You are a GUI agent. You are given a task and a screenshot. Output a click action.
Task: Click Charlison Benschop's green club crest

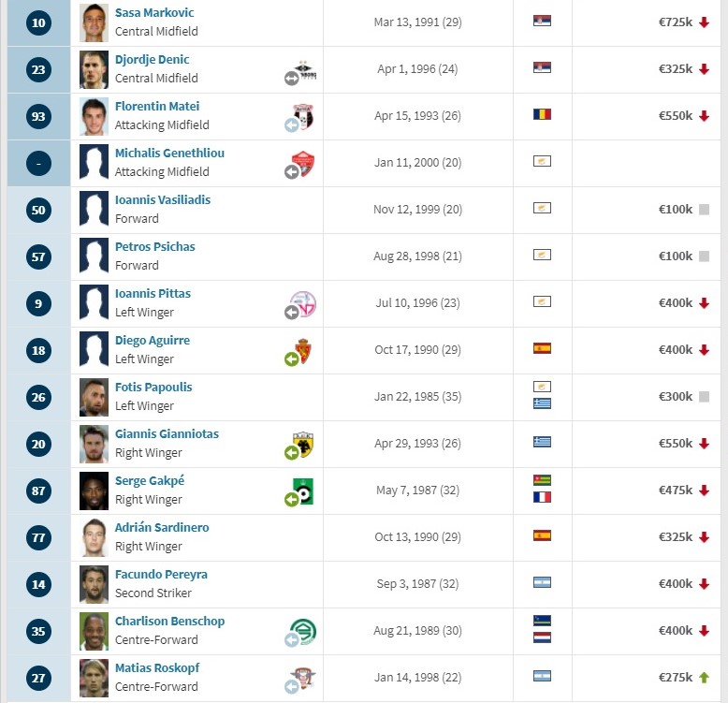tap(303, 632)
